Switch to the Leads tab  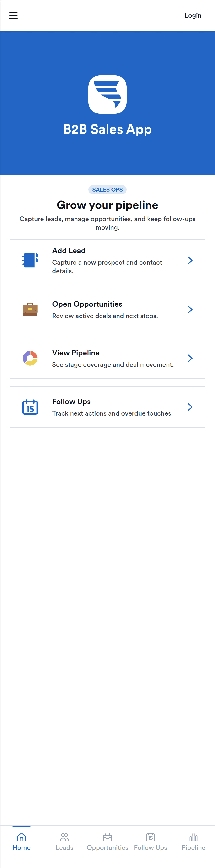coord(64,841)
